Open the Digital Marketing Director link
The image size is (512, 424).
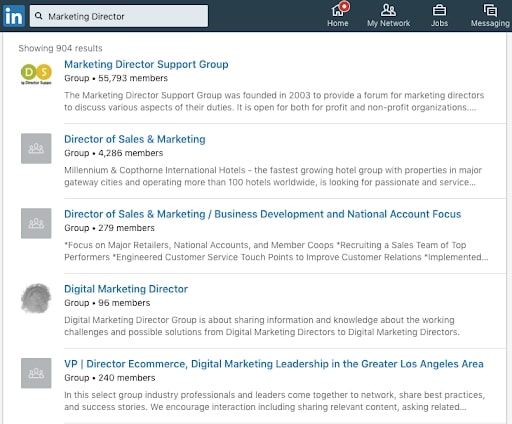pyautogui.click(x=126, y=289)
